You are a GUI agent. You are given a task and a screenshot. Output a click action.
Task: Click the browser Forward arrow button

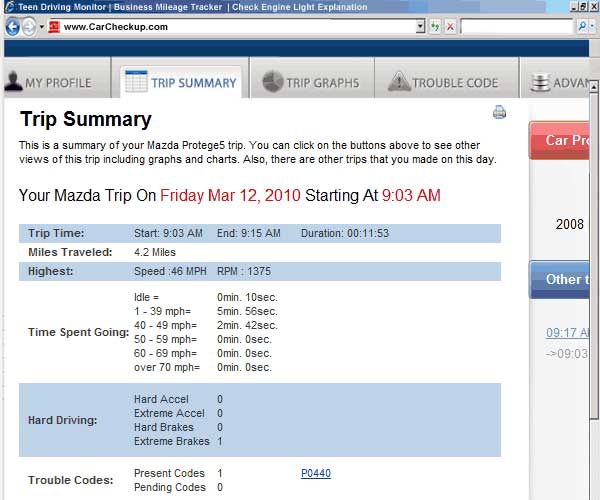[x=29, y=27]
